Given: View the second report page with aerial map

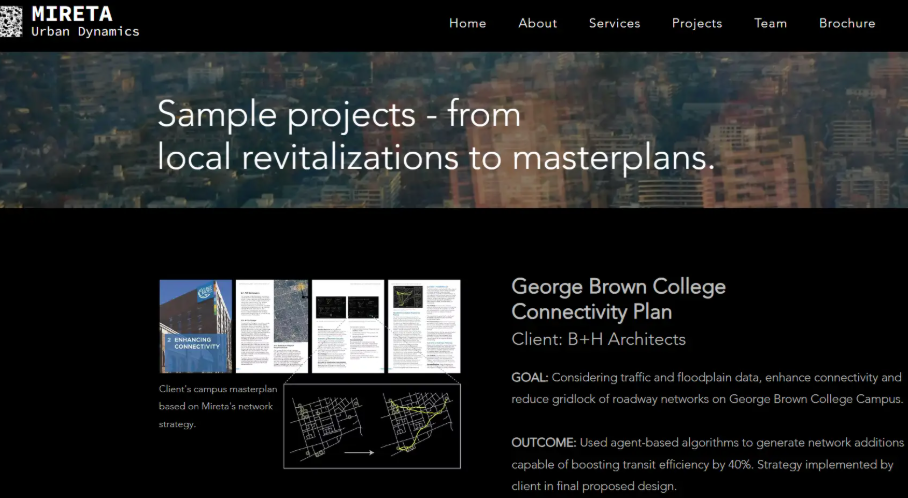Looking at the screenshot, I should pos(271,326).
